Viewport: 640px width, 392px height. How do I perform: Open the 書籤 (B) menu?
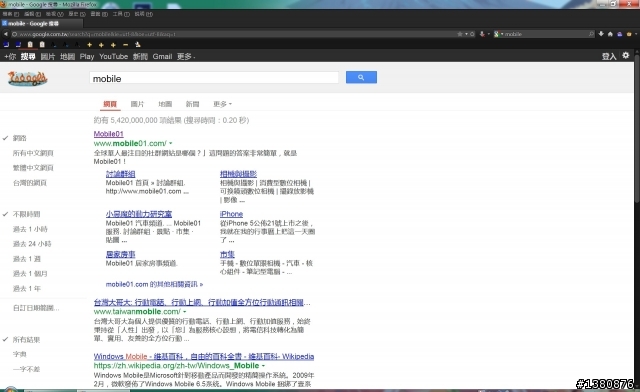tap(99, 14)
